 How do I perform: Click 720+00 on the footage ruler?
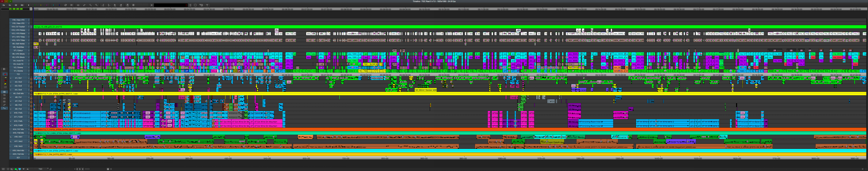345,158
